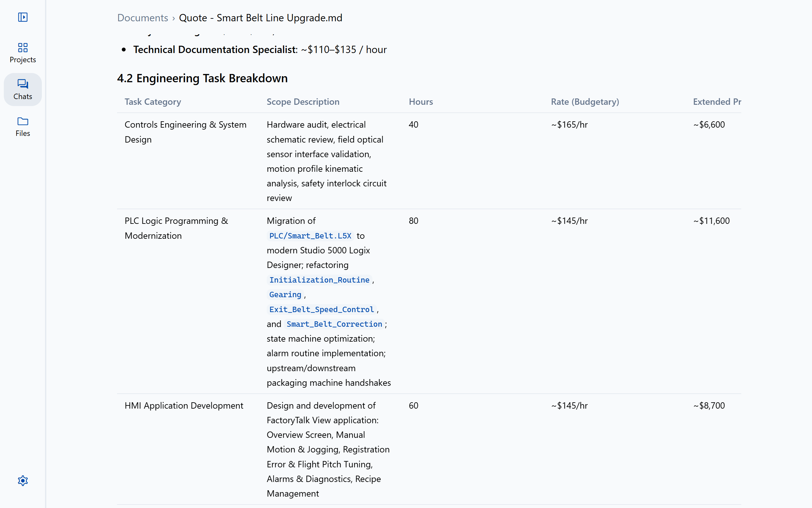Click 'Technical Documentation Specialist:' bullet text
The height and width of the screenshot is (508, 812).
[215, 50]
